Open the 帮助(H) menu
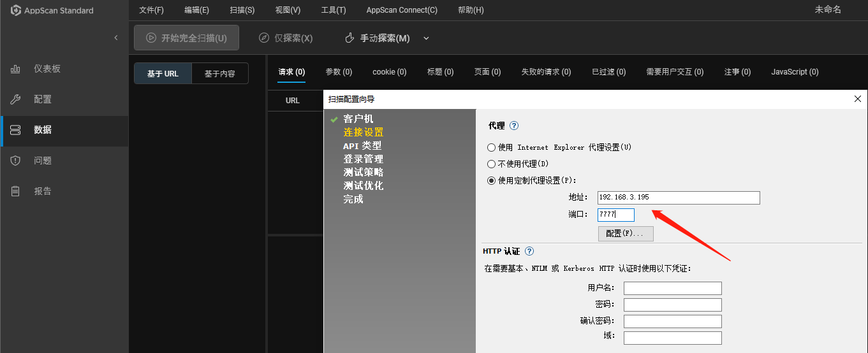Viewport: 868px width, 353px height. pos(471,10)
